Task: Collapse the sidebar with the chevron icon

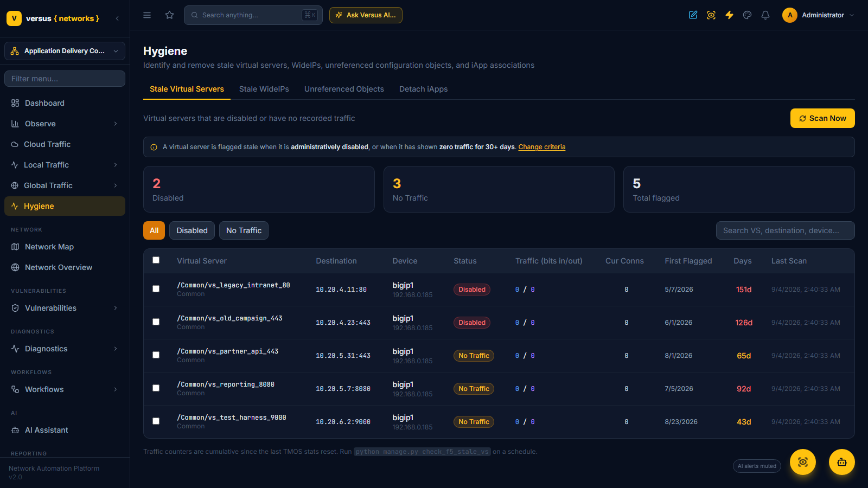Action: click(x=117, y=18)
